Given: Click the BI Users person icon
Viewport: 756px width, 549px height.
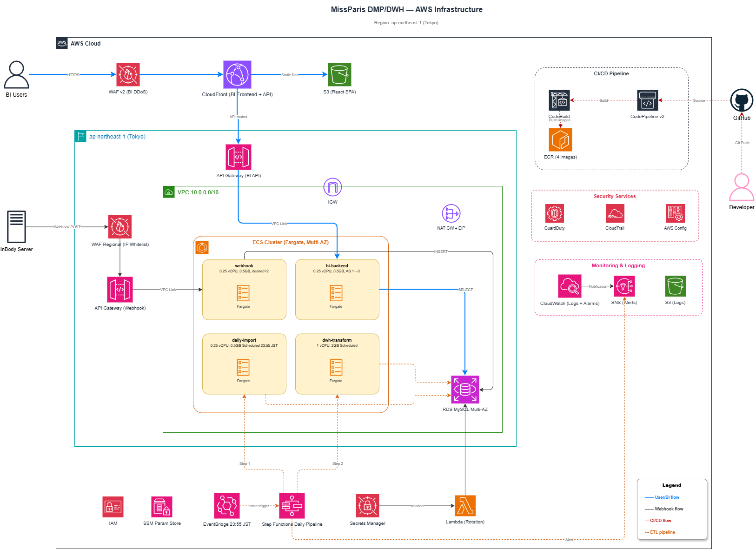Looking at the screenshot, I should [x=16, y=74].
